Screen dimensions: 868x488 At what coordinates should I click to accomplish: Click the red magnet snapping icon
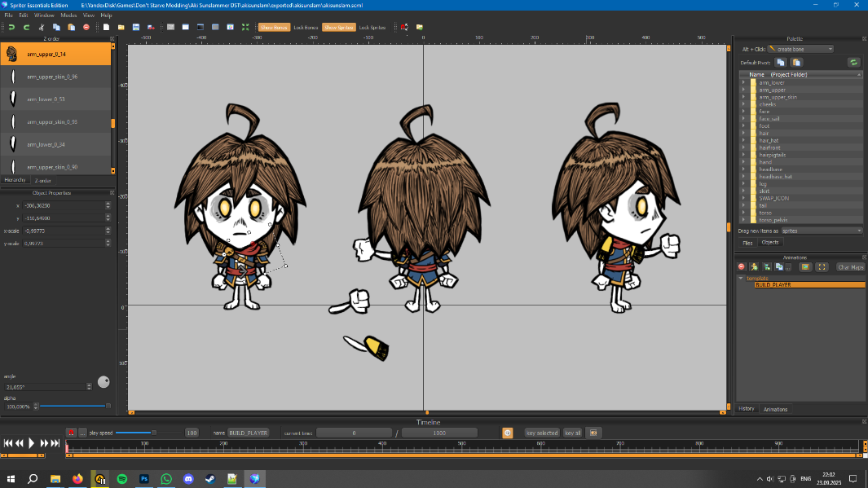404,27
